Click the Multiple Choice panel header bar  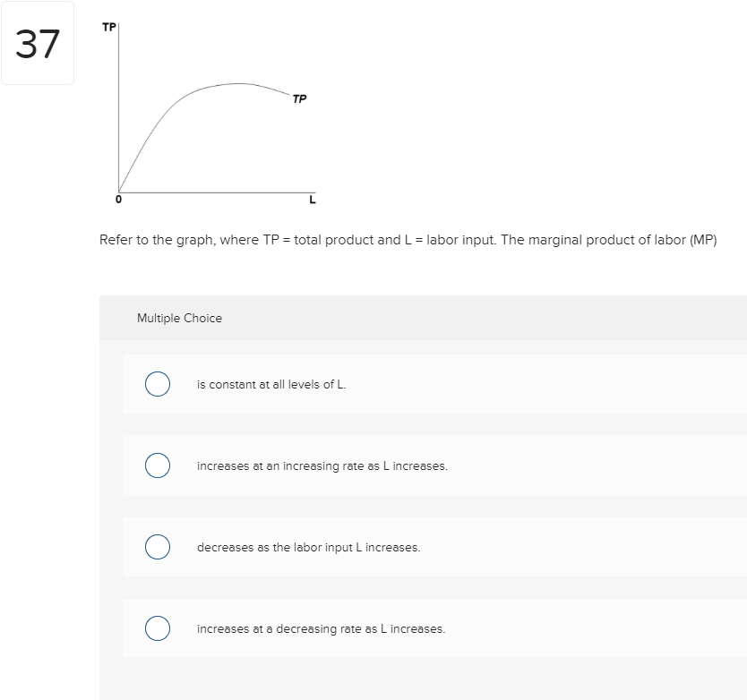(x=421, y=318)
